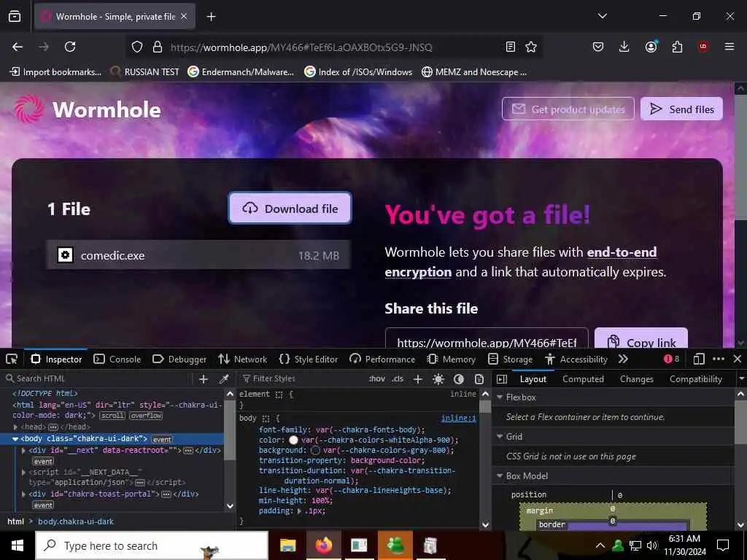This screenshot has height=560, width=747.
Task: Pick a color with the eyedropper icon
Action: click(x=223, y=379)
